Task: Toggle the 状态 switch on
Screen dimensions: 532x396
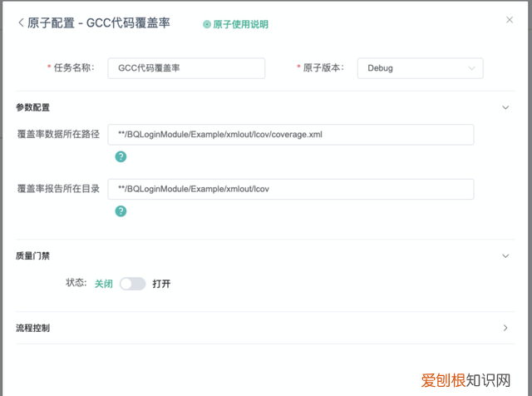Action: tap(132, 284)
